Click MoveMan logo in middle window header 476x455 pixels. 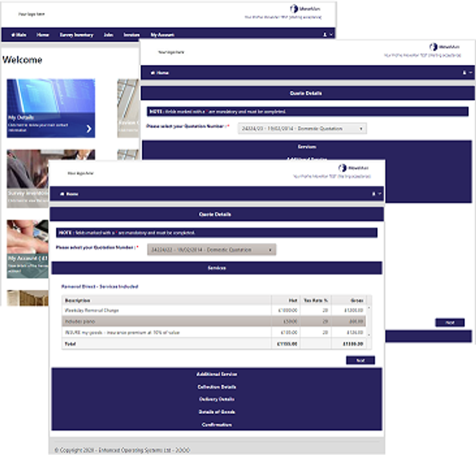[x=445, y=47]
